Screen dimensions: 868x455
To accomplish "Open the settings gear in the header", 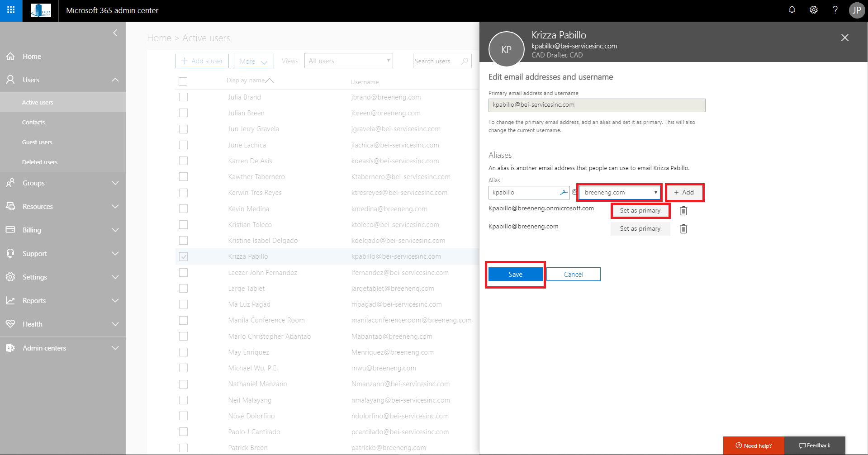I will [x=814, y=10].
